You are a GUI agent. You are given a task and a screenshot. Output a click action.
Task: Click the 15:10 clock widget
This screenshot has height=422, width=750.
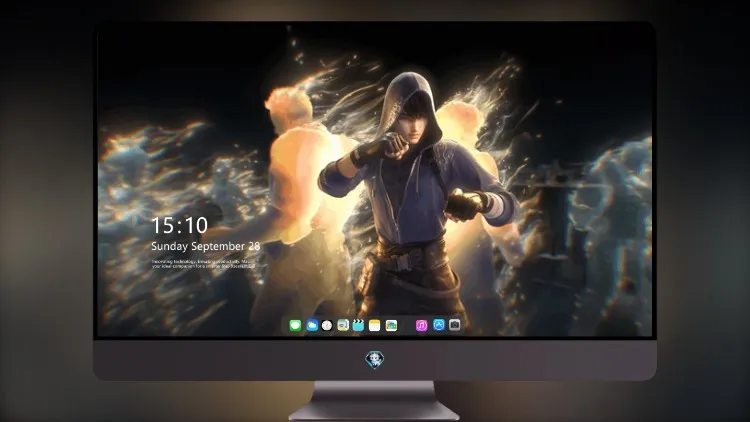[x=179, y=225]
